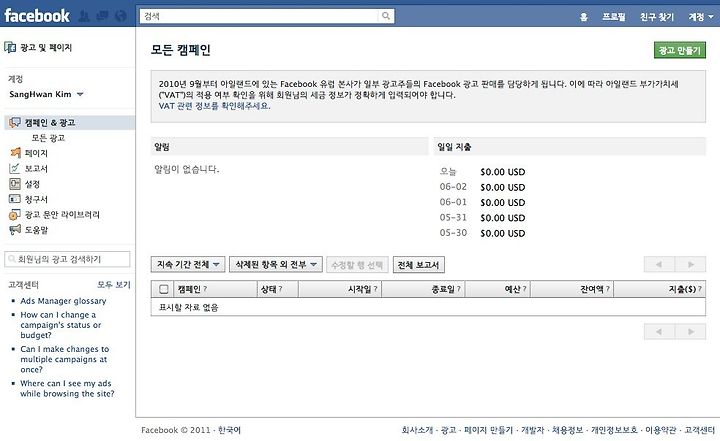The width and height of the screenshot is (720, 441).
Task: Click the 잔여액 column help question mark
Action: point(608,289)
